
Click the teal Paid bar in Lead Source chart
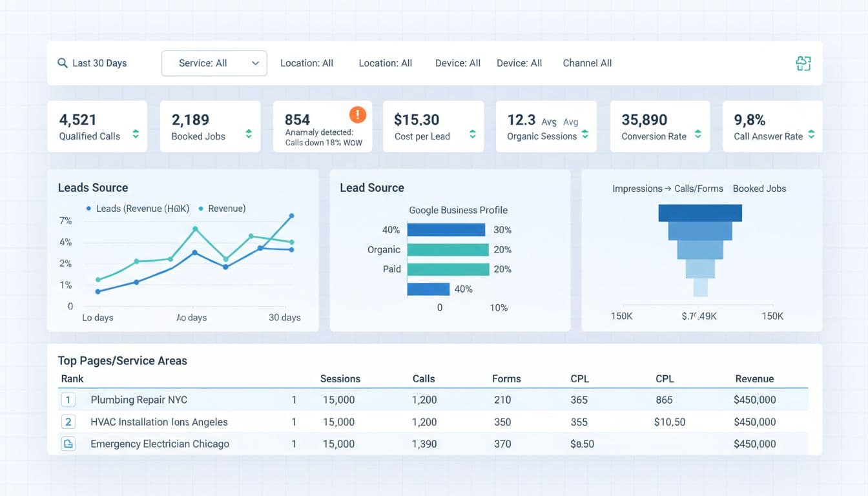click(448, 269)
